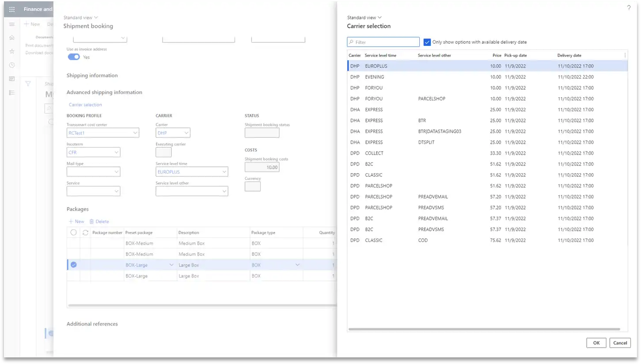Image resolution: width=641 pixels, height=364 pixels.
Task: Expand Shipping information section
Action: click(x=92, y=76)
